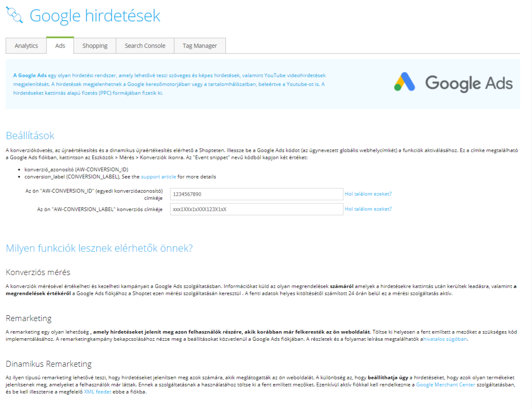The image size is (532, 409).
Task: Switch to the Analytics tab
Action: (26, 46)
